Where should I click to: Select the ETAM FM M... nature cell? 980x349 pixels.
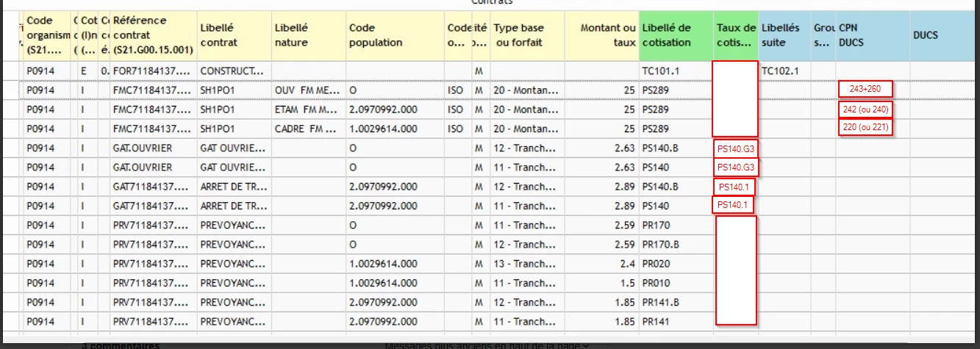click(x=307, y=109)
